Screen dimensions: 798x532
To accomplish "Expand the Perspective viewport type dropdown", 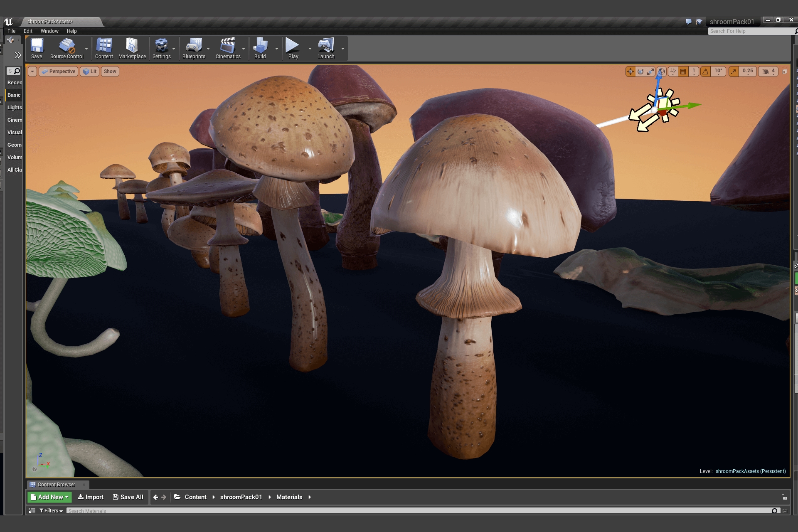I will [x=59, y=71].
